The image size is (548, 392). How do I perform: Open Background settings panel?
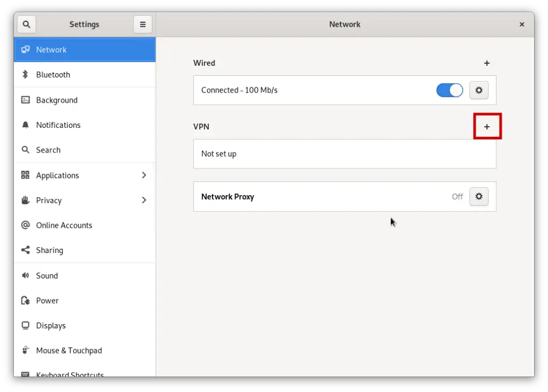coord(85,100)
